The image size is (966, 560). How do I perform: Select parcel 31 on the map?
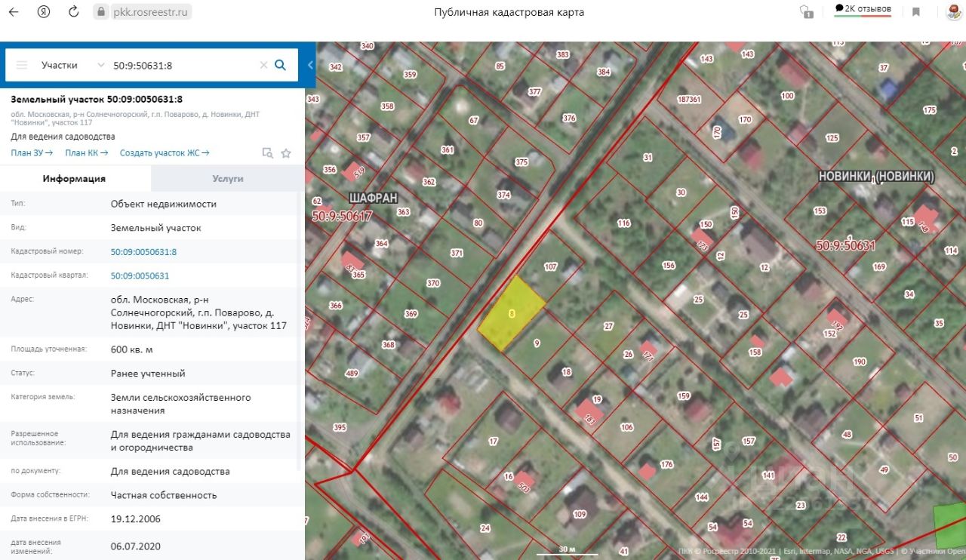[648, 157]
